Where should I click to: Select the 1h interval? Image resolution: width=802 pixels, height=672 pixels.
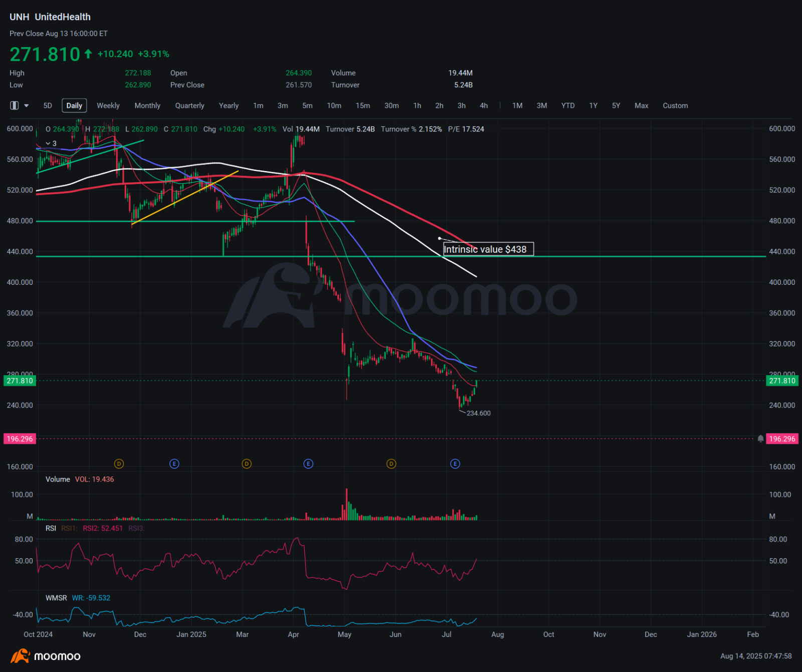(x=417, y=106)
